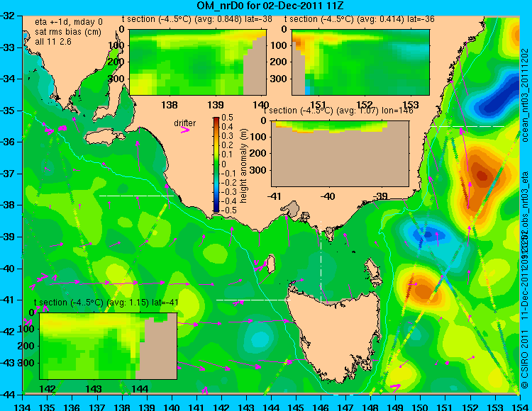
Task: Open the lat=-38 temperature section inset
Action: click(198, 62)
